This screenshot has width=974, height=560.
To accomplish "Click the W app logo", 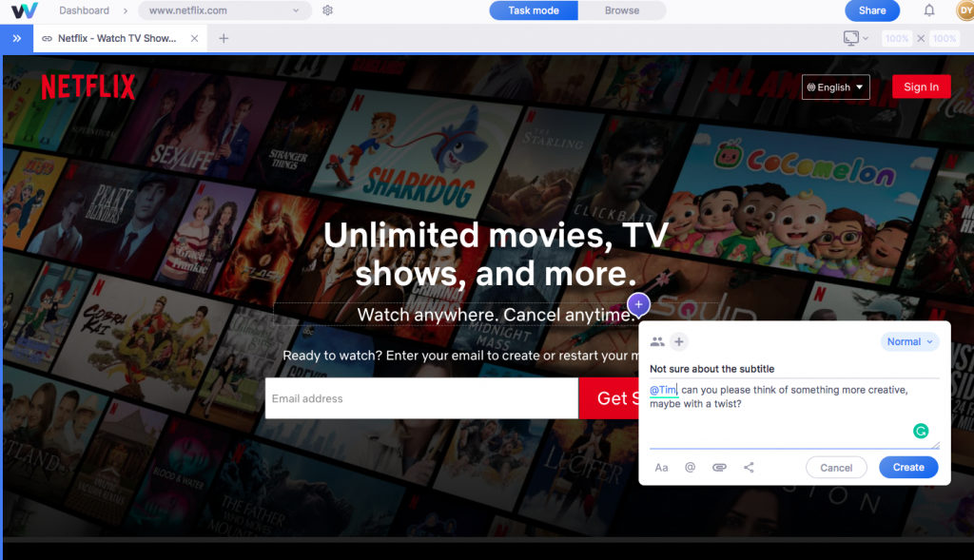I will (x=24, y=10).
